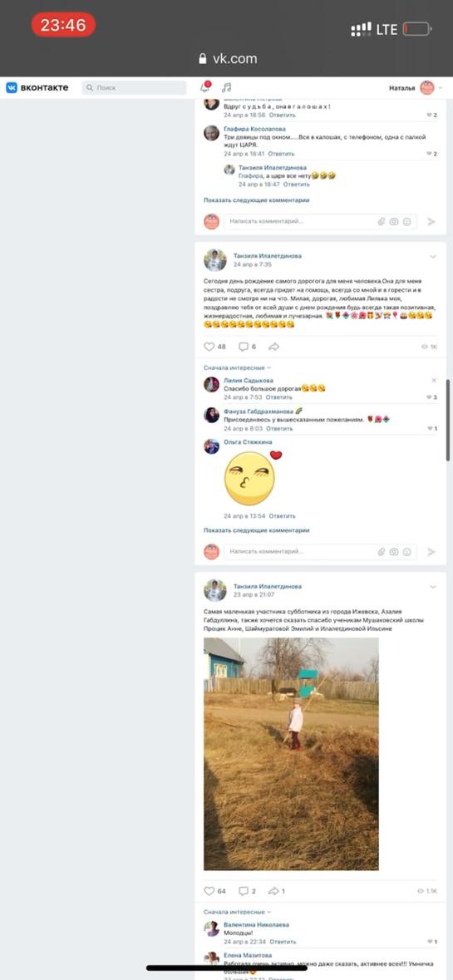Open Танзиля Илалетдинова's profile on the subbotnik post

[268, 586]
